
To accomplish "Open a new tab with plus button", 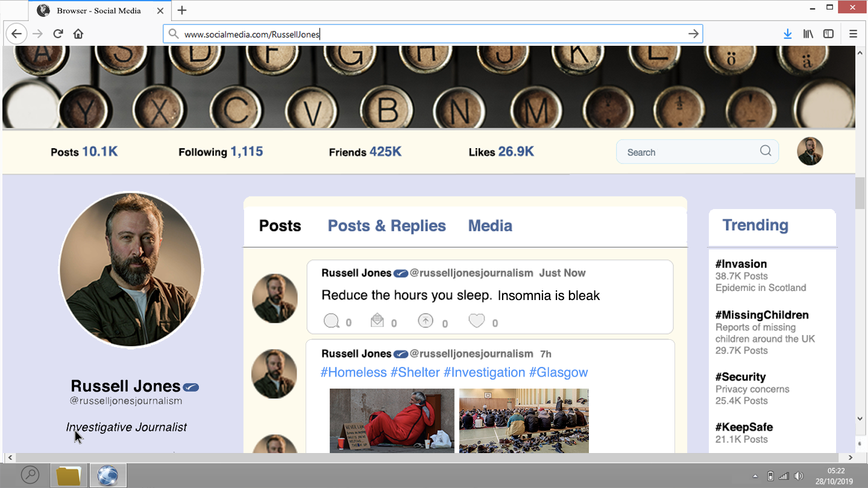I will click(x=182, y=10).
